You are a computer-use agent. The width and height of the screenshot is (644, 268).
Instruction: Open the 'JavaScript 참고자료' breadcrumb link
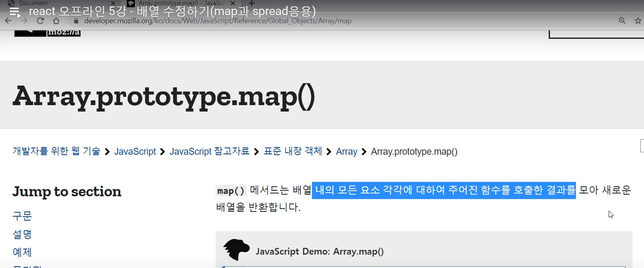[209, 151]
